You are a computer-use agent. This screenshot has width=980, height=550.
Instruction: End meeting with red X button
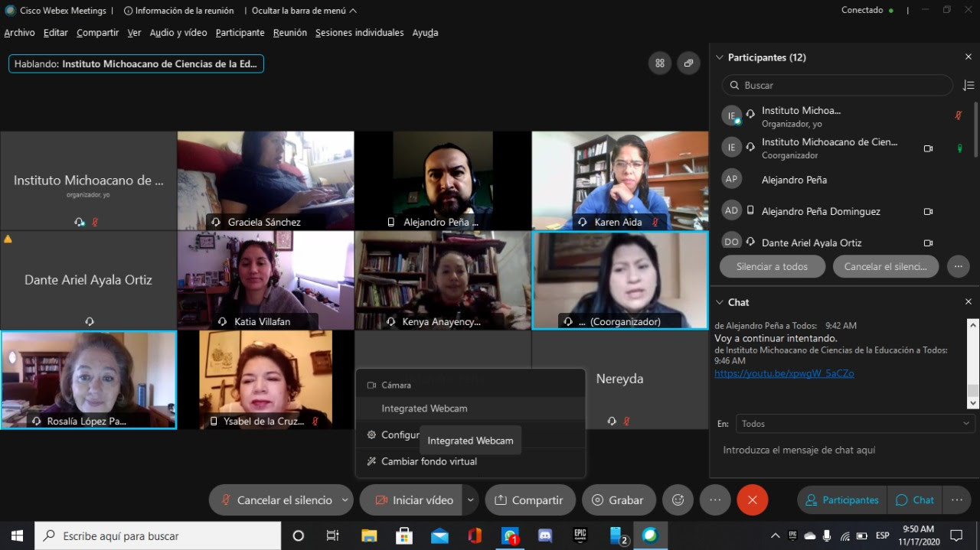(753, 500)
